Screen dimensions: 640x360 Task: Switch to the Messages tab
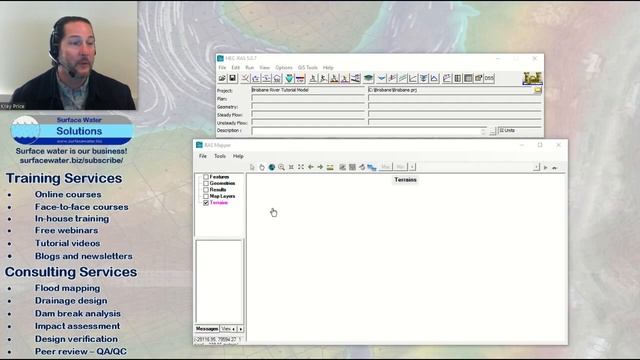[x=207, y=329]
